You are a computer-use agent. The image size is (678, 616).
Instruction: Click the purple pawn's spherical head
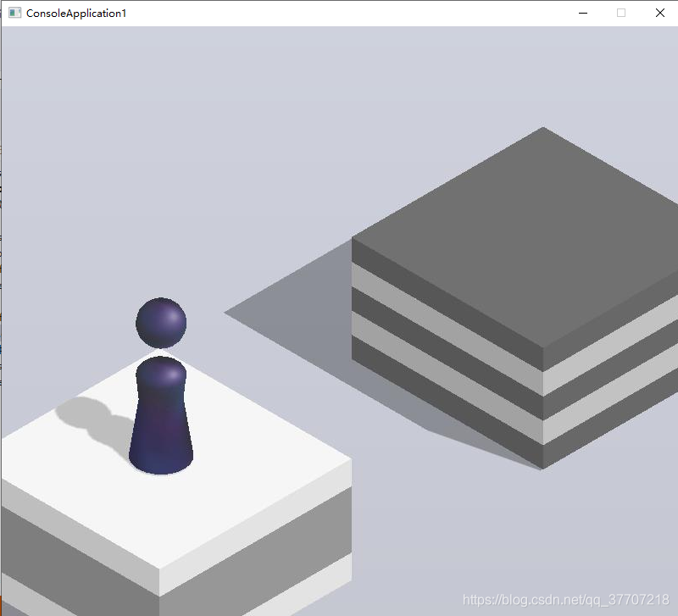(161, 323)
